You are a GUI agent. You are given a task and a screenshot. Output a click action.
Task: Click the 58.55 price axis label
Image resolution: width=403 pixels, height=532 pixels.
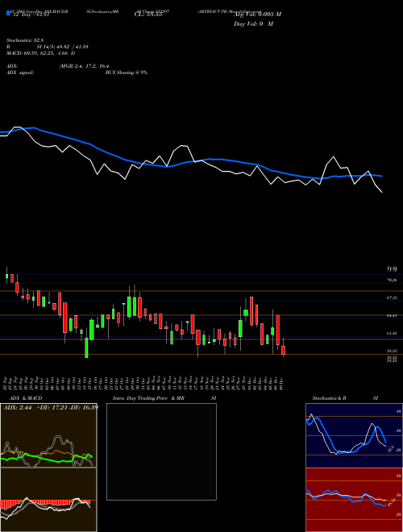tap(392, 351)
